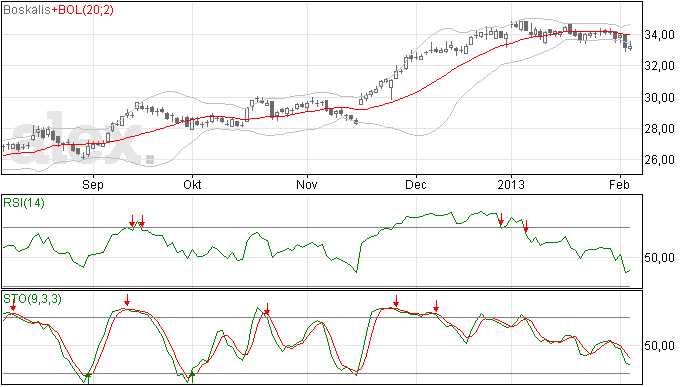Click the Sep month axis label
This screenshot has height=387, width=690.
[93, 184]
